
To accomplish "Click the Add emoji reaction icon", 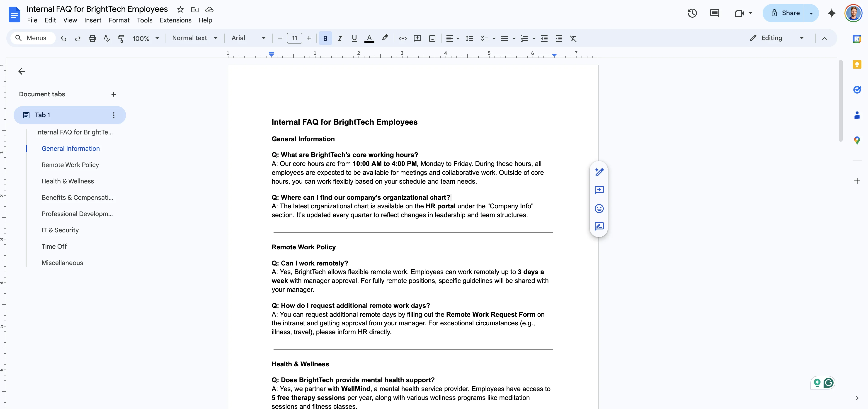I will tap(599, 208).
